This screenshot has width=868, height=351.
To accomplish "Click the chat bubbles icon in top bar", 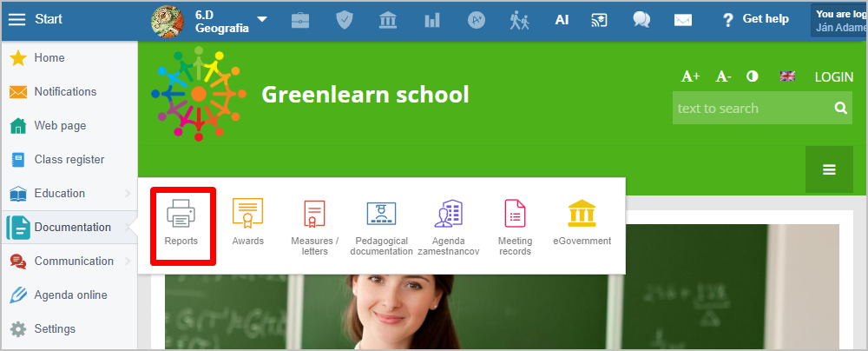I will [641, 20].
